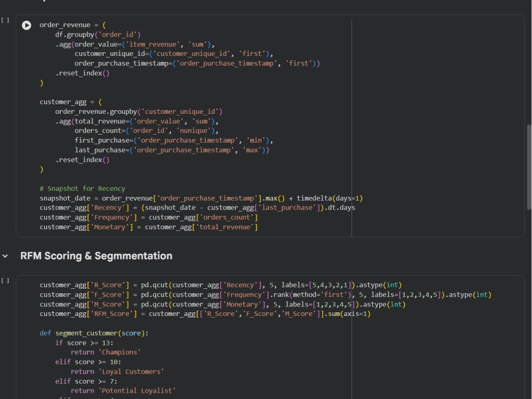Image resolution: width=532 pixels, height=399 pixels.
Task: Click order_purchase_timestamp 'first' aggregation line
Action: pyautogui.click(x=197, y=63)
